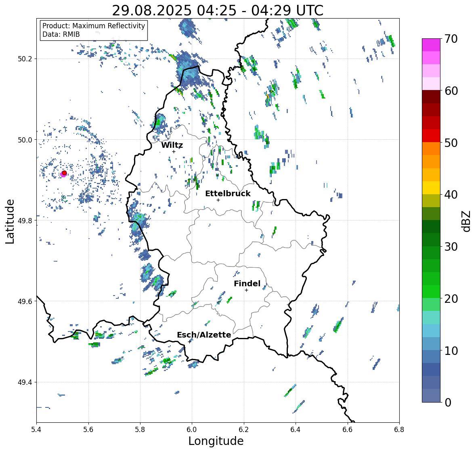Click the 6.0 longitude tick label

tap(192, 430)
